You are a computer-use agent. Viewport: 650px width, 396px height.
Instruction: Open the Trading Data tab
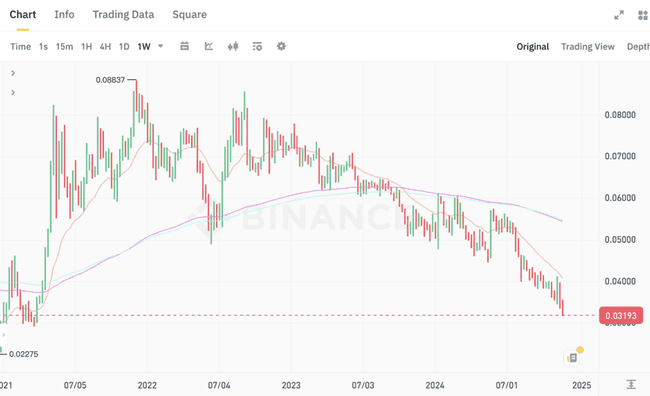pos(123,15)
